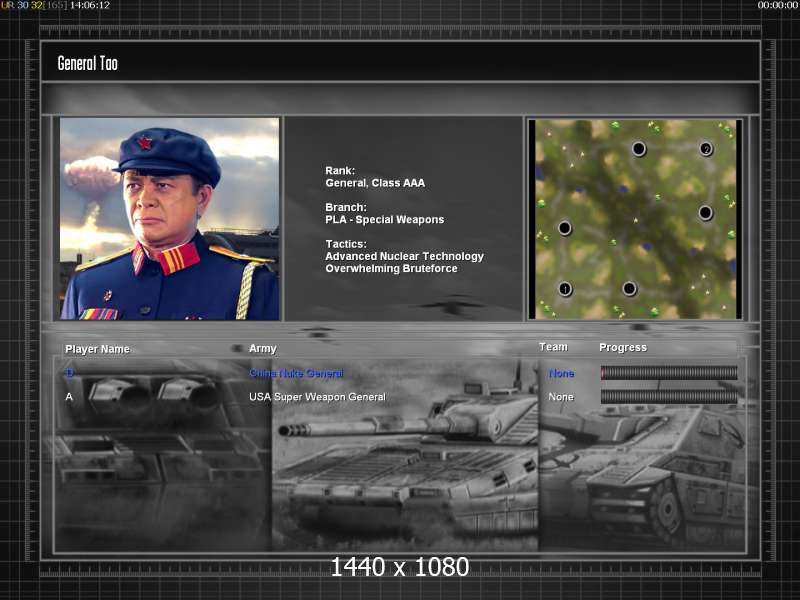Click the 14:06:12 clock readout
Screen dimensions: 800x600
click(90, 5)
